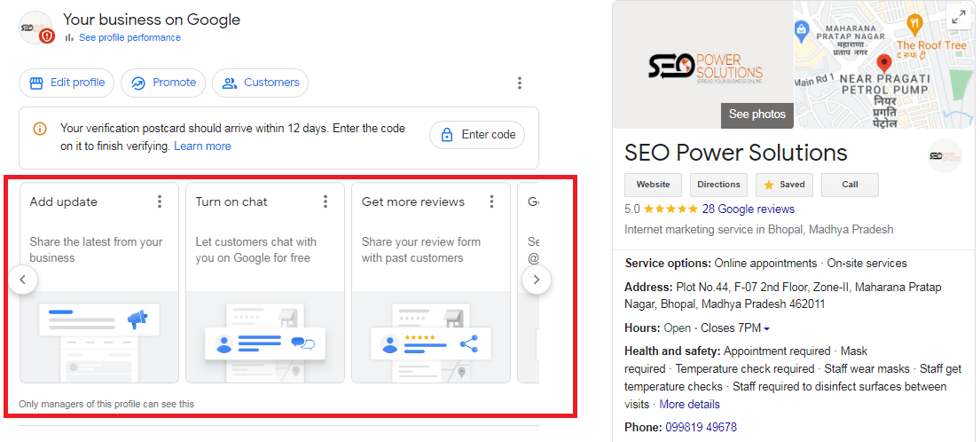Open More details health and safety link
The height and width of the screenshot is (442, 980).
point(689,405)
